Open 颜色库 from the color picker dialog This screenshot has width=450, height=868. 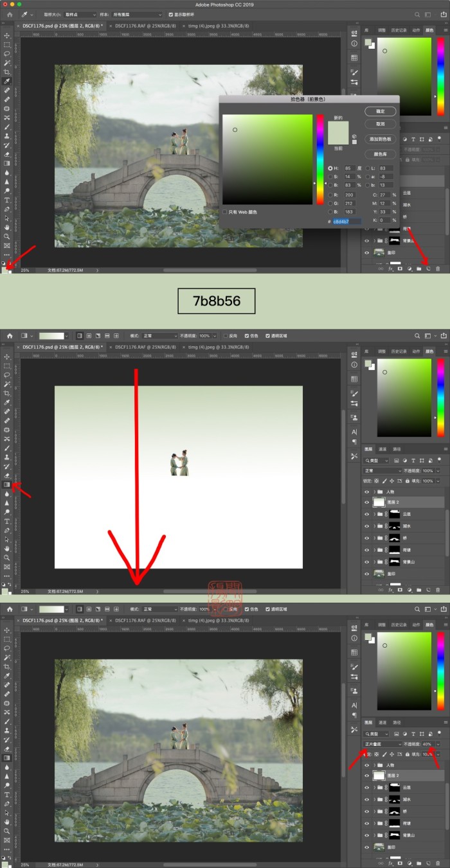coord(380,154)
